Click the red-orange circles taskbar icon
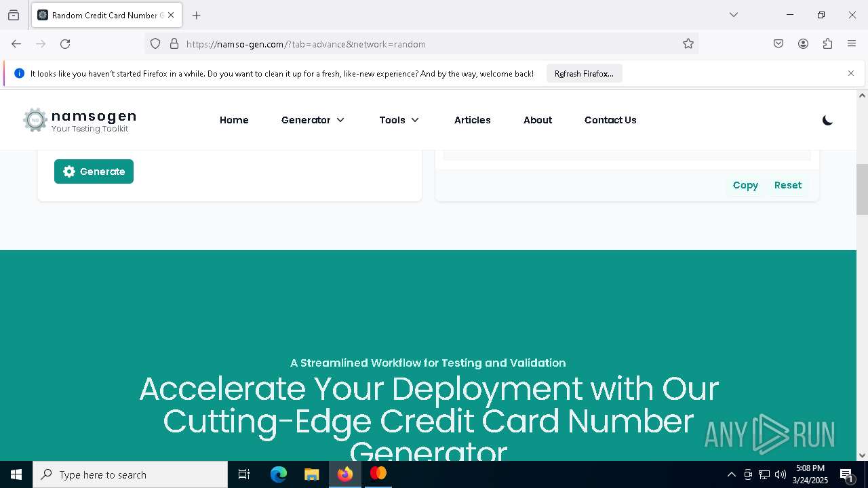This screenshot has width=868, height=488. (378, 474)
